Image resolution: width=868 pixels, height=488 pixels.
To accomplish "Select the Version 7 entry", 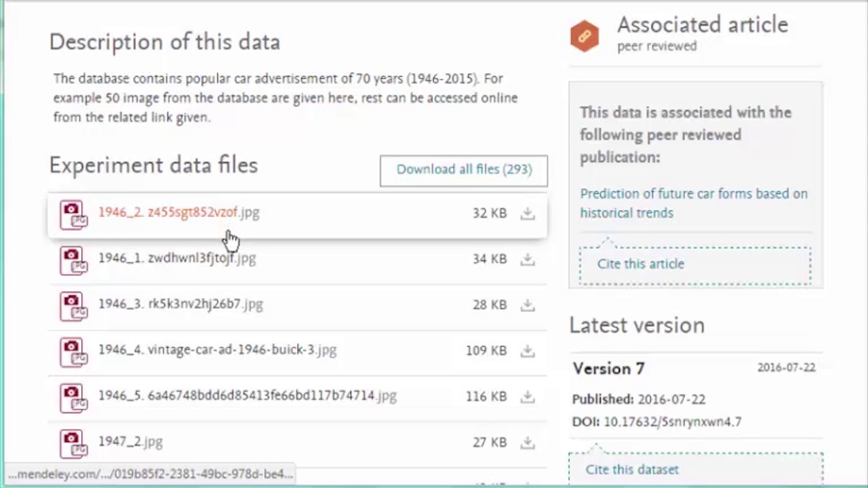I will [x=608, y=369].
